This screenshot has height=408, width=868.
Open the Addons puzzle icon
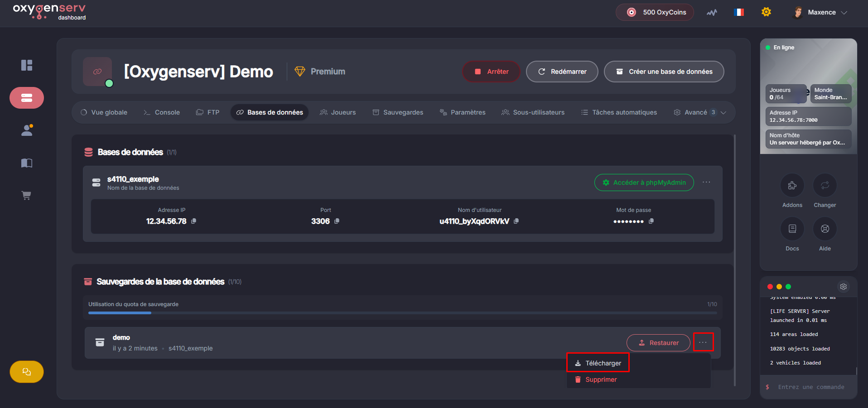(x=792, y=185)
